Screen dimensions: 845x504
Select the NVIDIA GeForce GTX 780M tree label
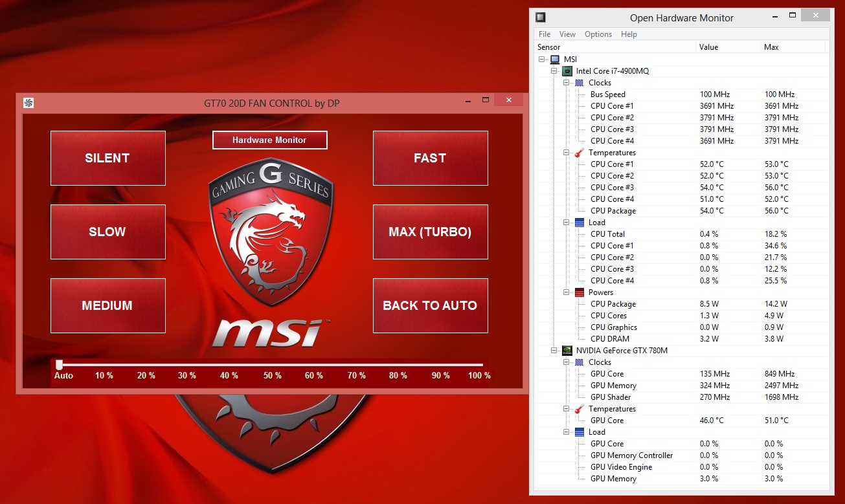[622, 351]
